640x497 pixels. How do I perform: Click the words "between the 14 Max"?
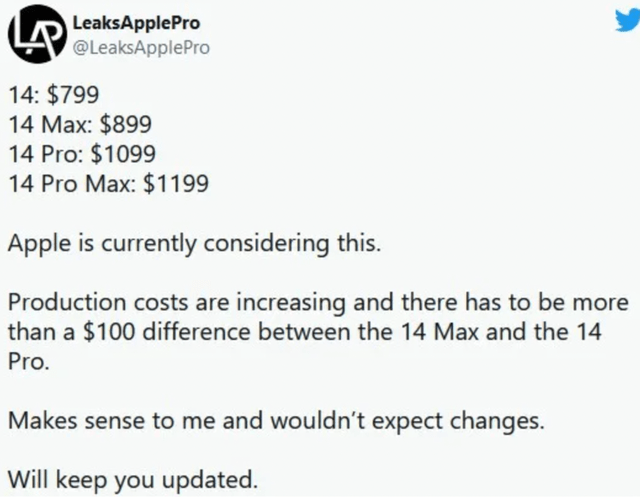click(368, 331)
